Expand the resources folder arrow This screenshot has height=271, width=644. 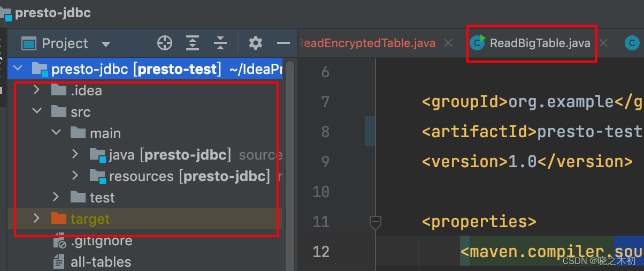point(75,176)
